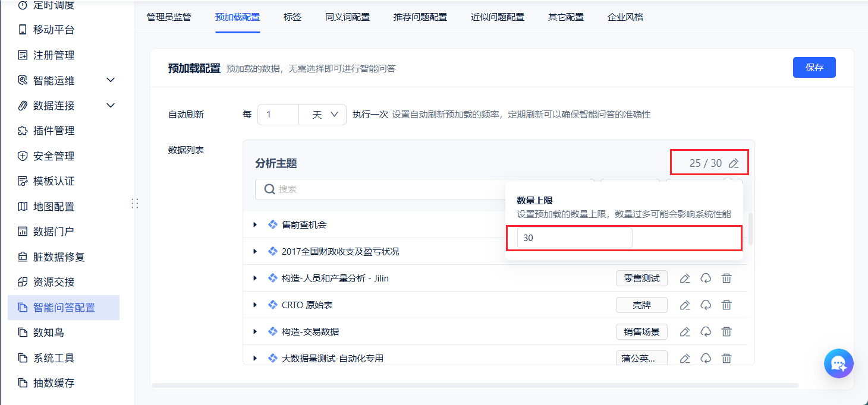Edit the 构造-交易数据 row

(x=685, y=332)
